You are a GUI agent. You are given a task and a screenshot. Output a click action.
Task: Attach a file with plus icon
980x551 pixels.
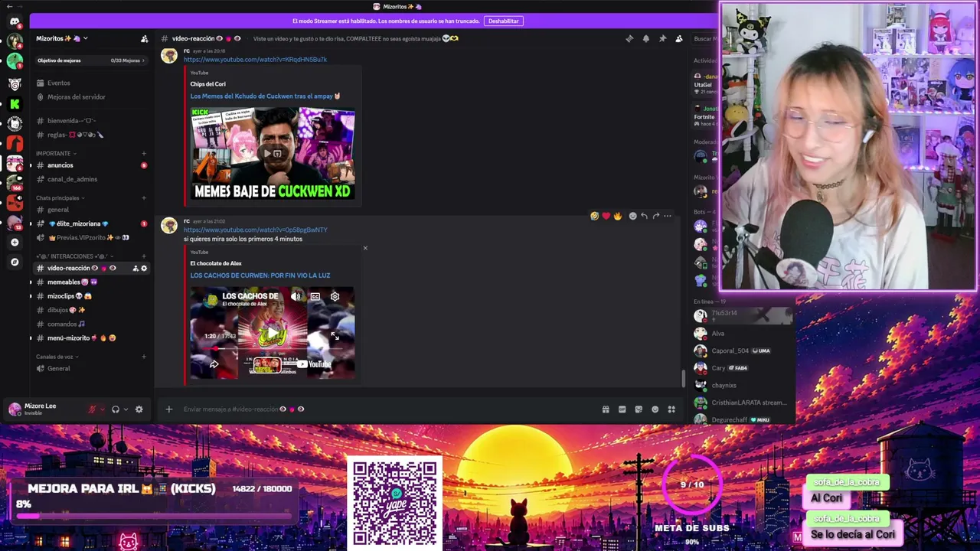coord(169,409)
